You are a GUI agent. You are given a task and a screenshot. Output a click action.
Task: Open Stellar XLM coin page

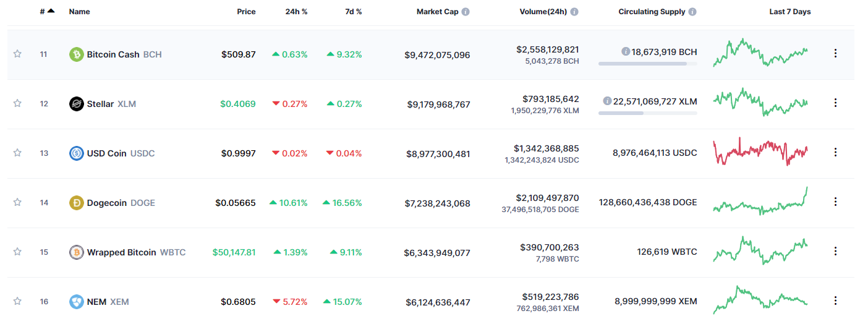[x=111, y=104]
